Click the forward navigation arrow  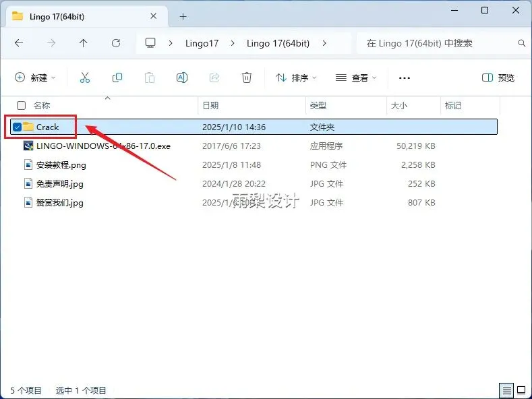(x=51, y=43)
